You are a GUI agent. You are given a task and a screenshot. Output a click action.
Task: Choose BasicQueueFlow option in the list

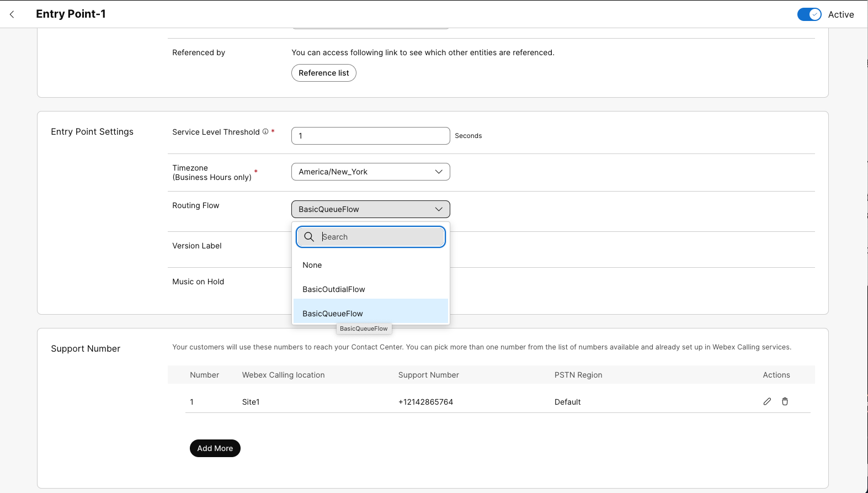(370, 312)
